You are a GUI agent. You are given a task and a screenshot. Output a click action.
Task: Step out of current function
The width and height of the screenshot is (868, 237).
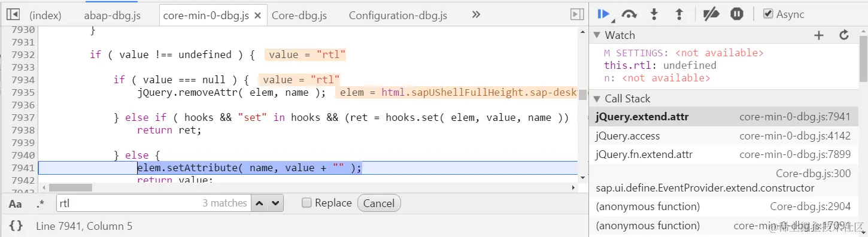(679, 14)
